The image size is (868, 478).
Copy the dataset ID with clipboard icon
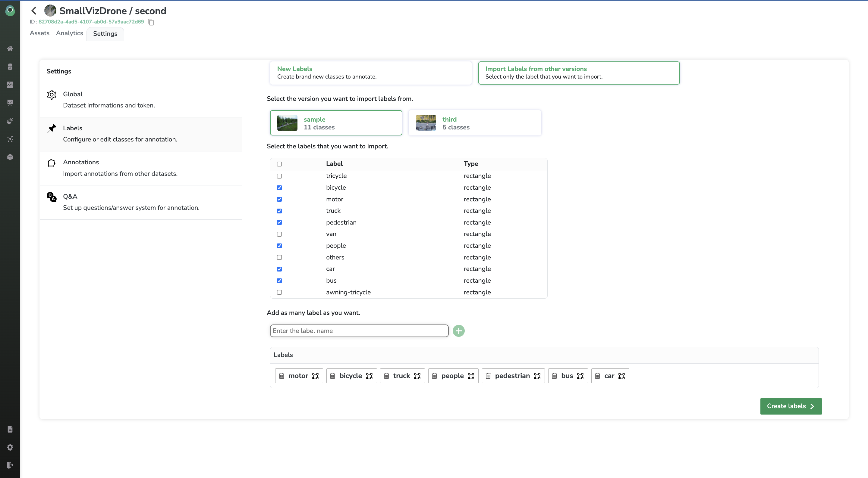tap(151, 22)
